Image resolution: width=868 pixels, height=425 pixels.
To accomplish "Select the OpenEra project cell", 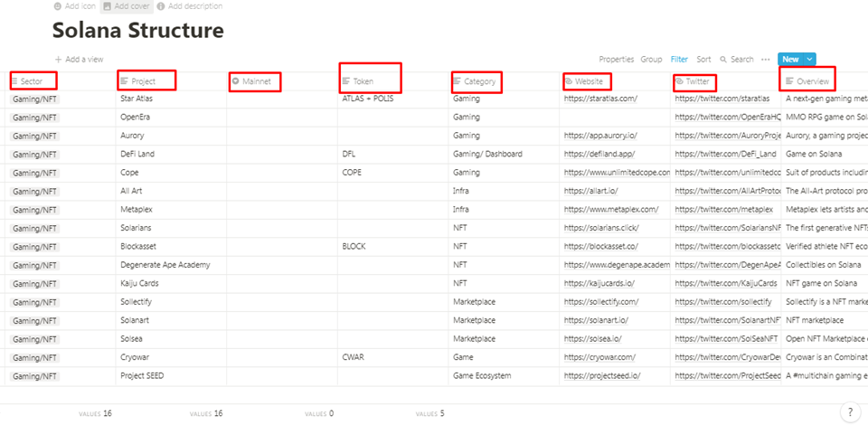I will click(172, 118).
